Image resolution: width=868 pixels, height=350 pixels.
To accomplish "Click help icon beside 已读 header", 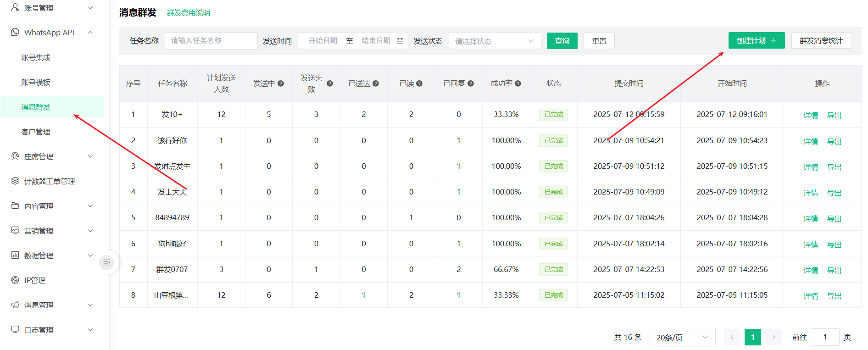I will click(x=419, y=83).
